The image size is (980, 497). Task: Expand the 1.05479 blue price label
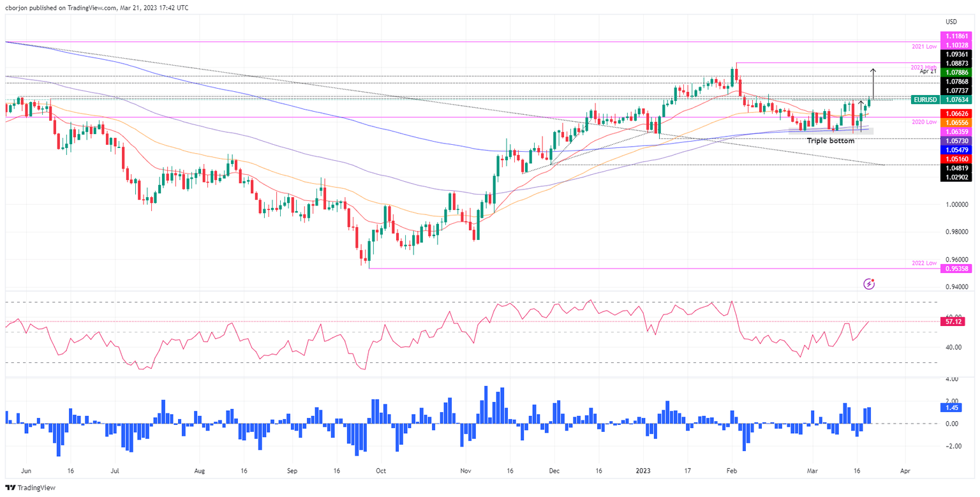[957, 150]
